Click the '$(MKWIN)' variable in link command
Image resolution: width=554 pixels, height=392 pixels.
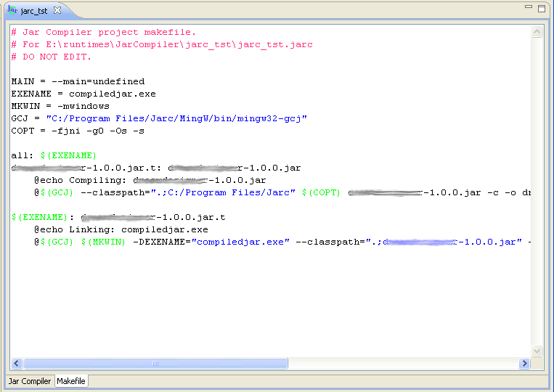pos(103,242)
